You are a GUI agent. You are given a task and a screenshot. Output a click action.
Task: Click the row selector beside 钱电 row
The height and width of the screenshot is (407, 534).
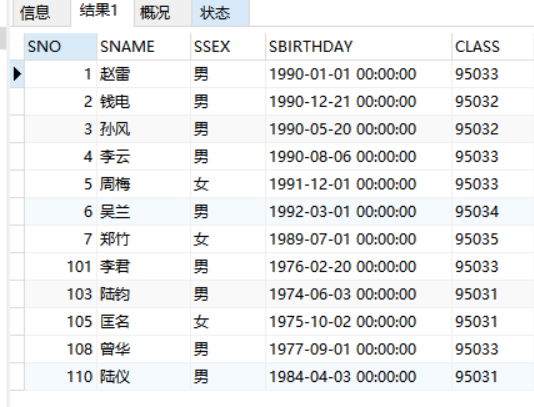[x=17, y=102]
